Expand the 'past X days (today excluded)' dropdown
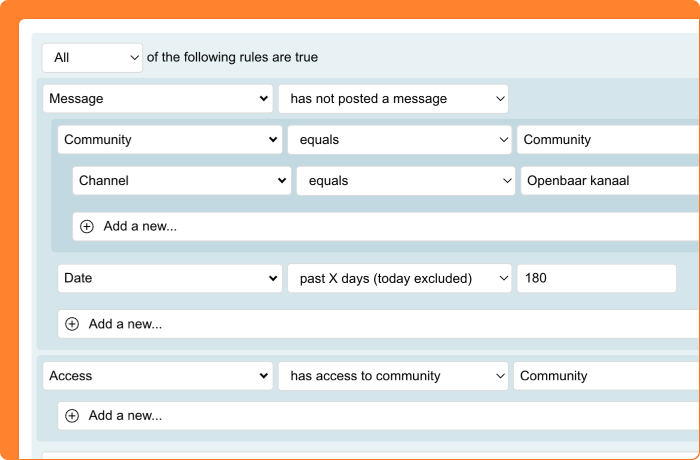The width and height of the screenshot is (700, 460). click(399, 278)
